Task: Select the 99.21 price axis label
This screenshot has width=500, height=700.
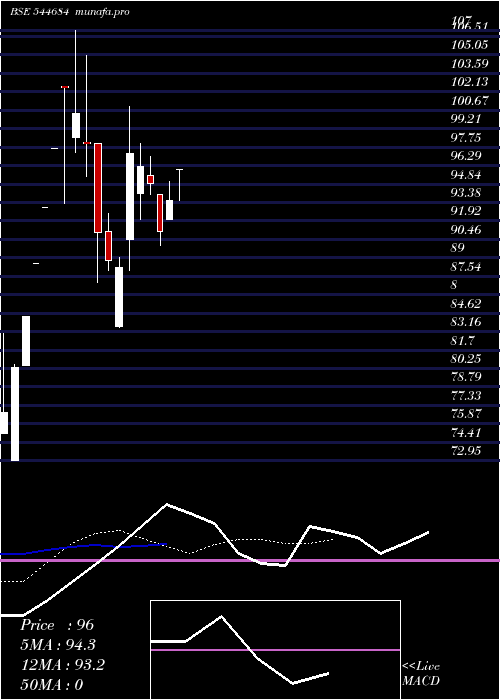Action: tap(466, 119)
